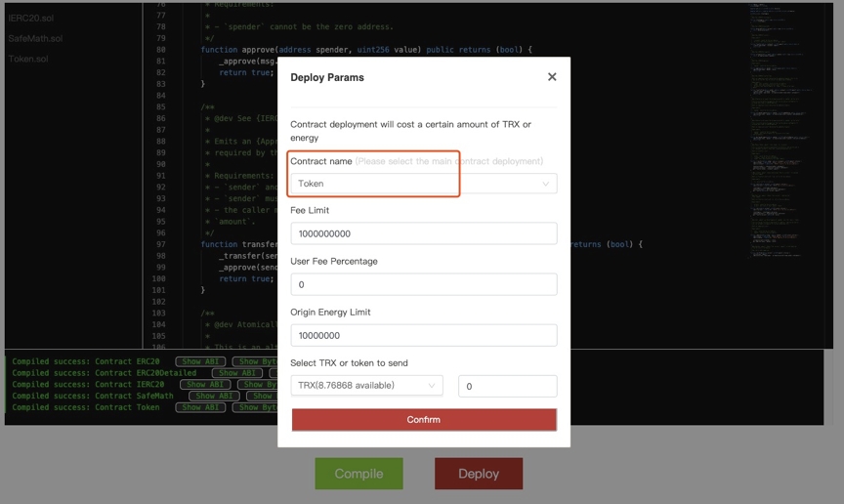Expand the TRX token selector dropdown
Screen dimensions: 844x504
(x=361, y=386)
